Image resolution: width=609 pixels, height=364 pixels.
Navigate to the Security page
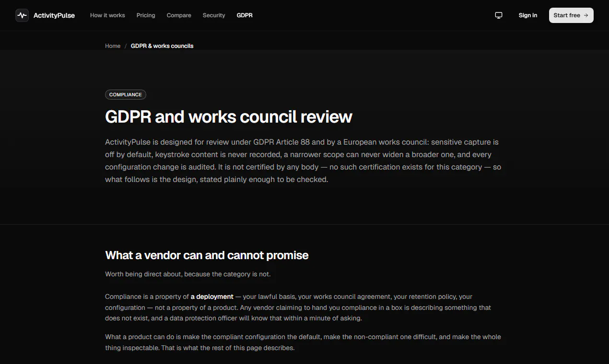click(x=214, y=15)
